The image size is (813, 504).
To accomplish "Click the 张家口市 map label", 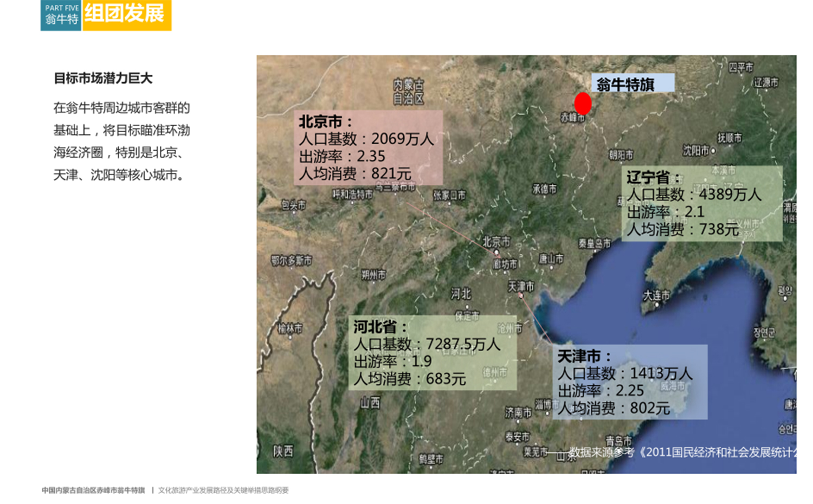I will 449,196.
